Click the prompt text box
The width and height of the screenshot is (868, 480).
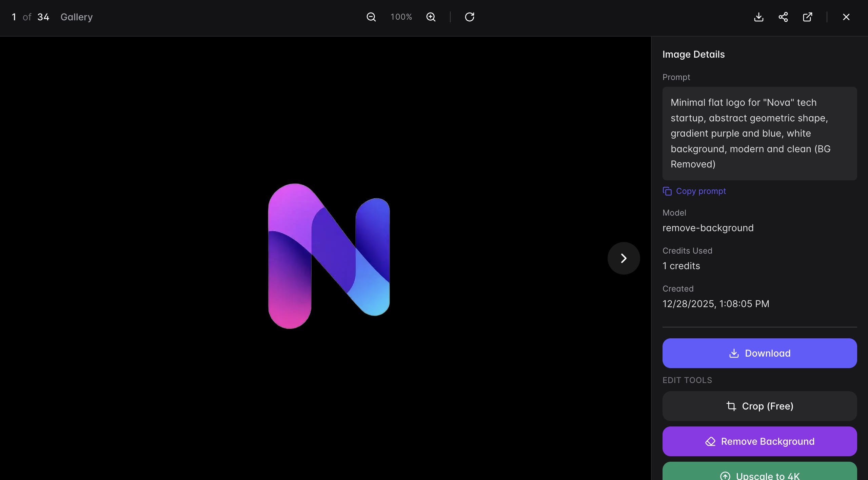tap(759, 133)
